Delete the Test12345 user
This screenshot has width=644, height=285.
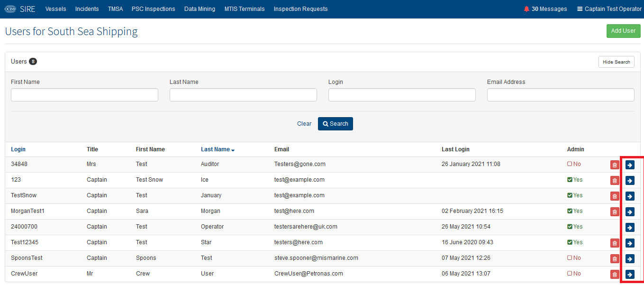click(615, 243)
